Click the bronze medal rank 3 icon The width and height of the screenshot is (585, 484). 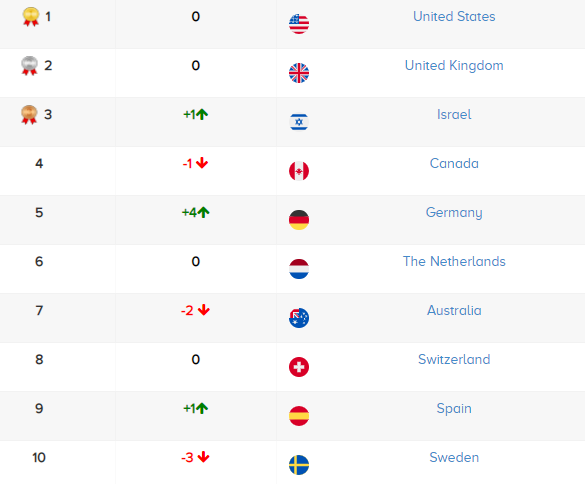pos(29,115)
